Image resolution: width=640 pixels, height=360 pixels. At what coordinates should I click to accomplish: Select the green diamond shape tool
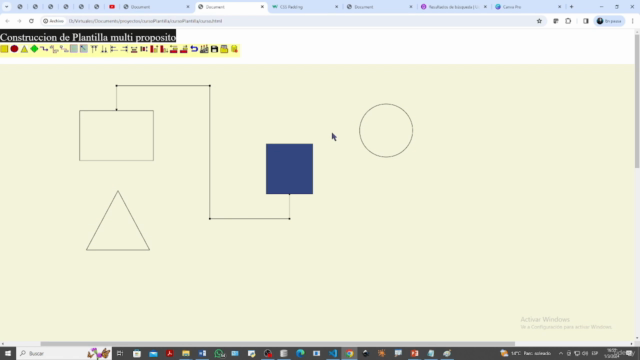34,49
